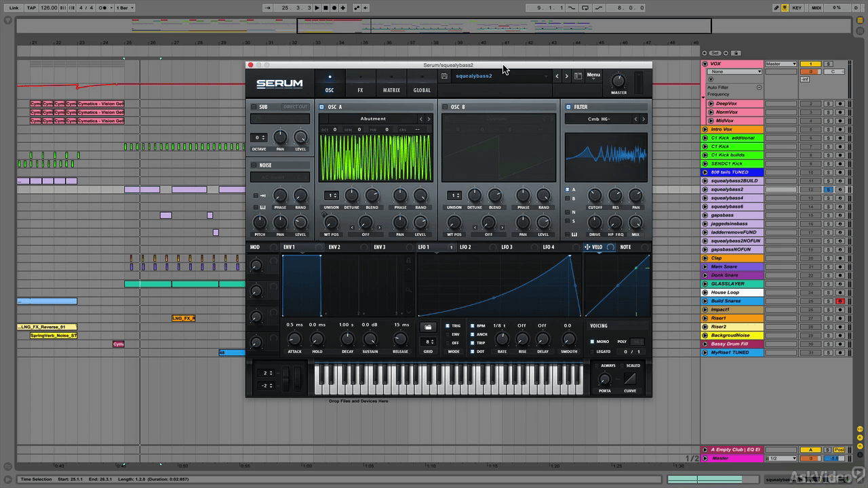Open the quantization 1 Bar dropdown
This screenshot has height=488, width=868.
tap(123, 8)
